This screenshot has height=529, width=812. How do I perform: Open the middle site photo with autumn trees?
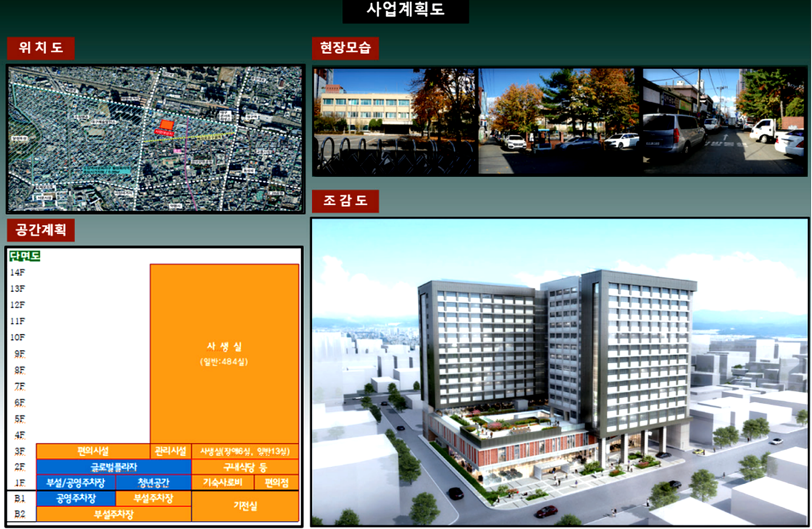(x=559, y=121)
